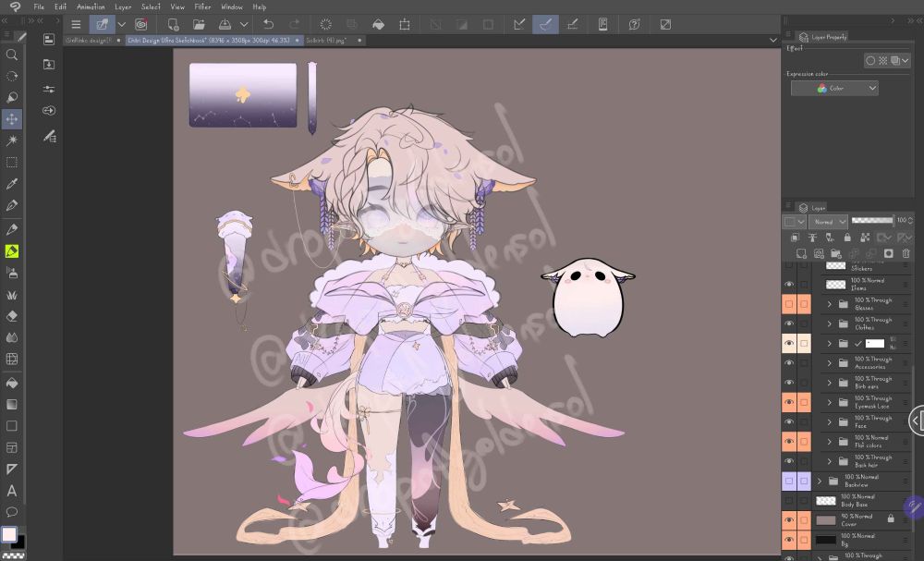This screenshot has height=561, width=924.
Task: Click the Fill bucket icon in command bar
Action: pyautogui.click(x=378, y=24)
